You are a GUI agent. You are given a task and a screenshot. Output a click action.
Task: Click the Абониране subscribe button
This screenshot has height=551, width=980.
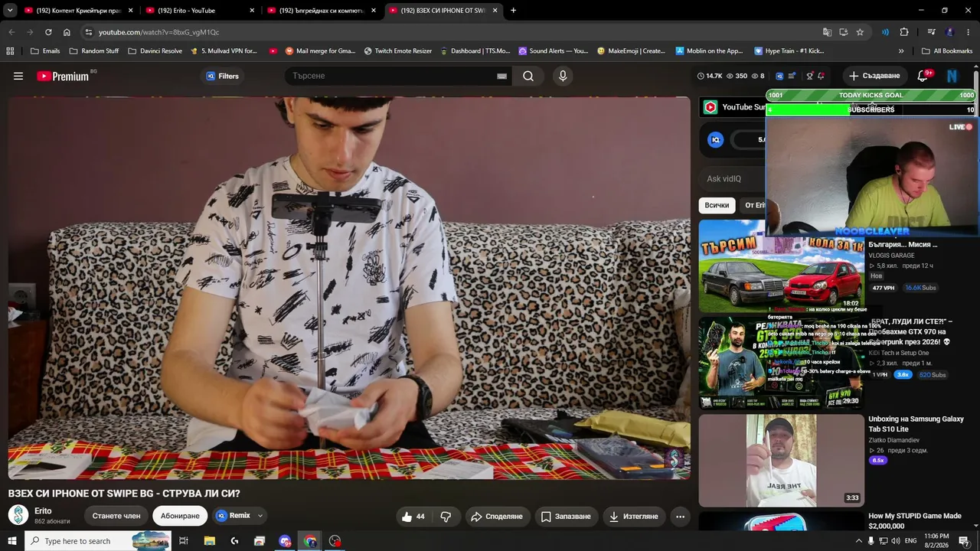tap(180, 516)
